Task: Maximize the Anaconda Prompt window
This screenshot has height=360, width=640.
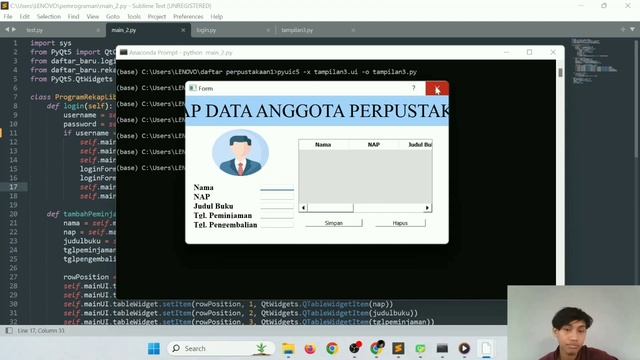Action: (529, 52)
